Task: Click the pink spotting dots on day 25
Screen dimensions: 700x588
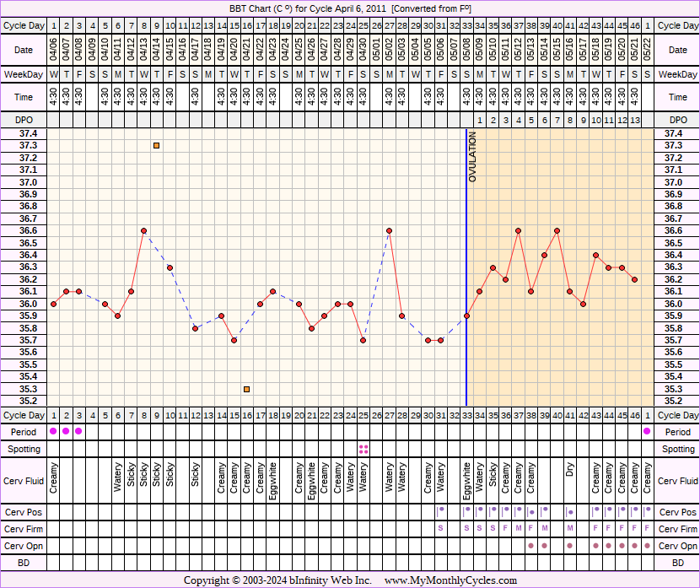Action: pyautogui.click(x=363, y=449)
